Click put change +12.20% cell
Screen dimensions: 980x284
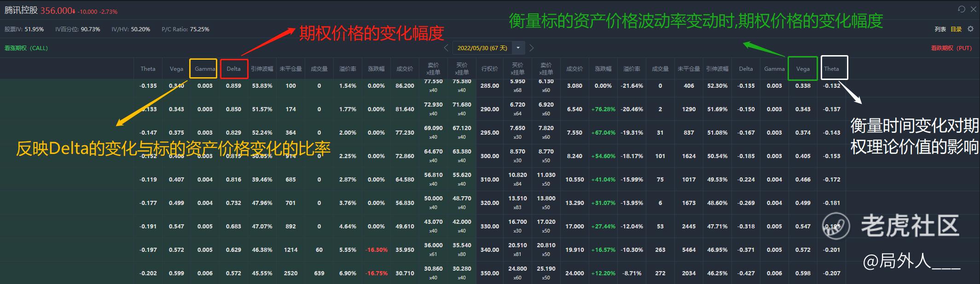[603, 273]
